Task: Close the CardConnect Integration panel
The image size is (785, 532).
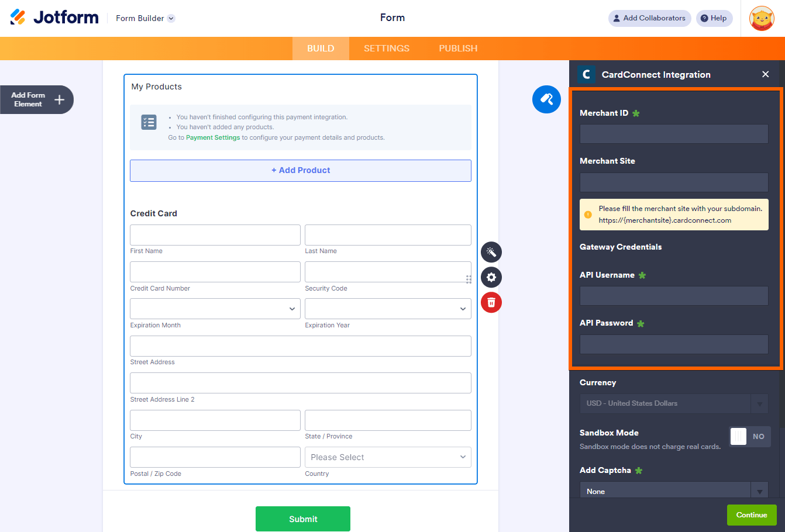Action: 766,74
